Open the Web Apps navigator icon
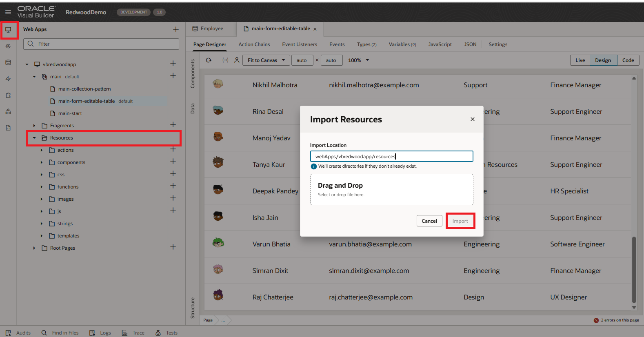Viewport: 644px width, 337px height. (x=8, y=30)
